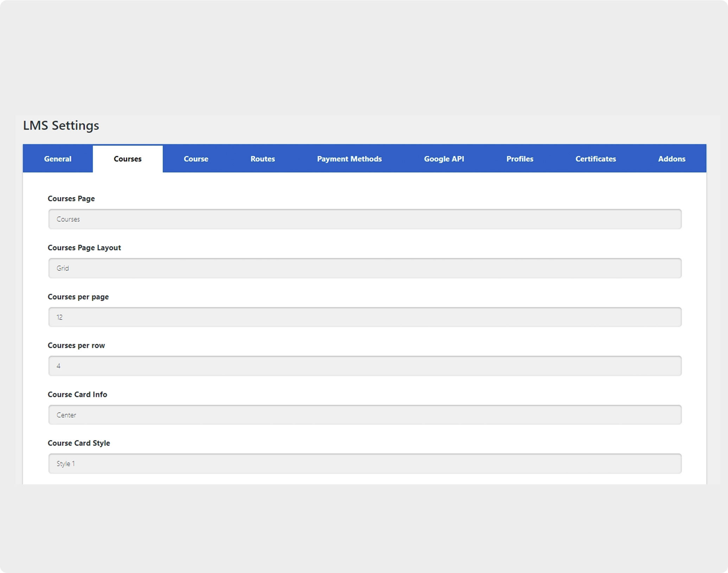Open the Payment Methods tab

pos(349,159)
